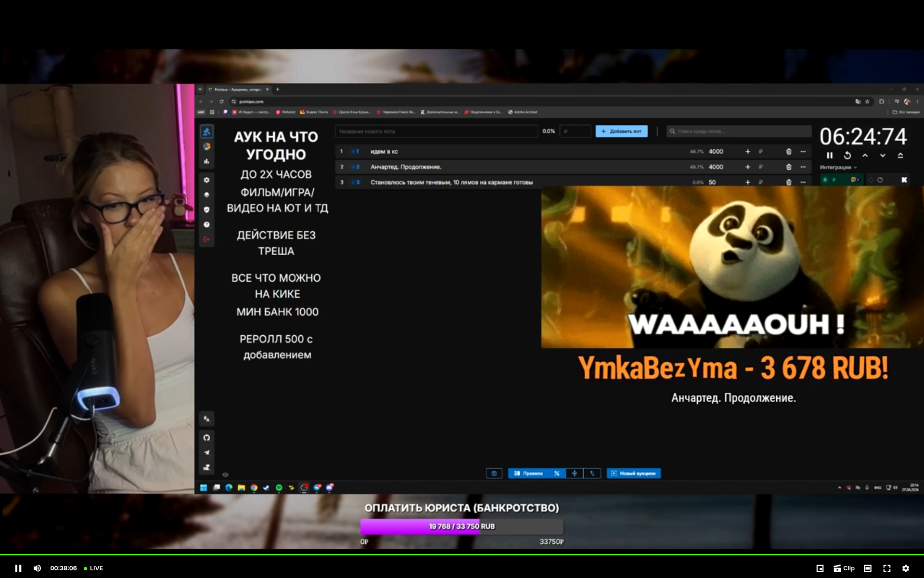Click the layout icon button beside 'Правила'
This screenshot has height=578, width=924.
pos(494,473)
